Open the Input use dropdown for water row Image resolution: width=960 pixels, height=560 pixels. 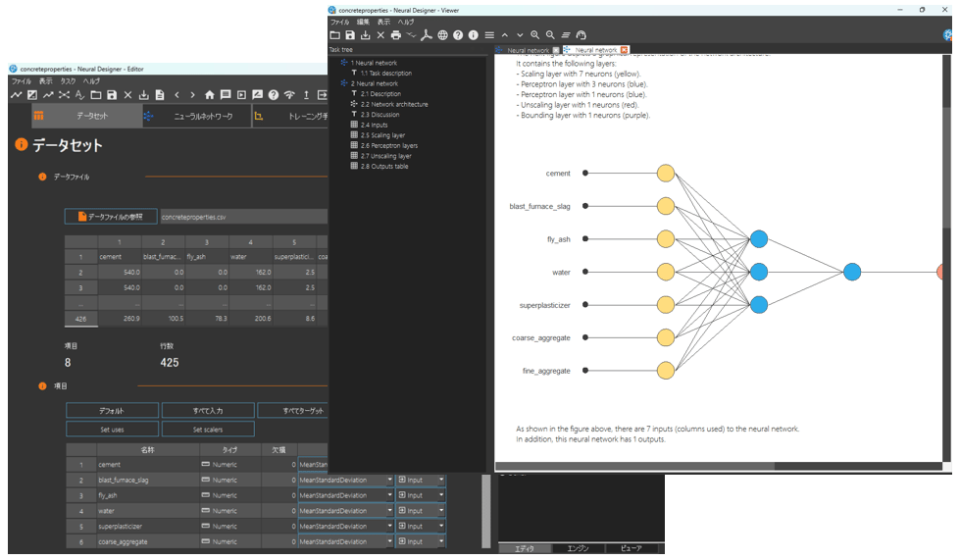click(x=422, y=510)
